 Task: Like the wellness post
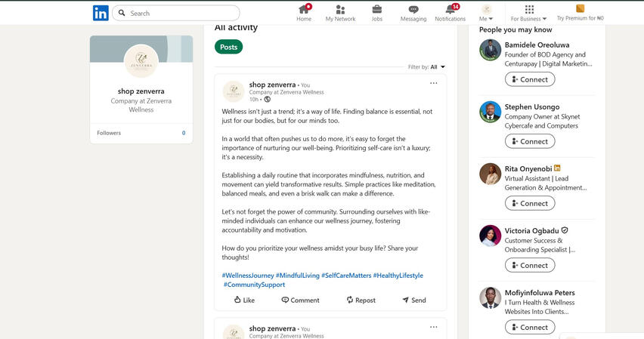click(x=244, y=300)
